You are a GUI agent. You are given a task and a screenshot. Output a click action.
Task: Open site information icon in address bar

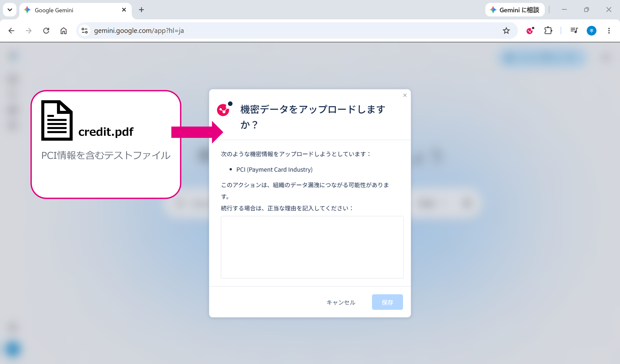[x=85, y=31]
